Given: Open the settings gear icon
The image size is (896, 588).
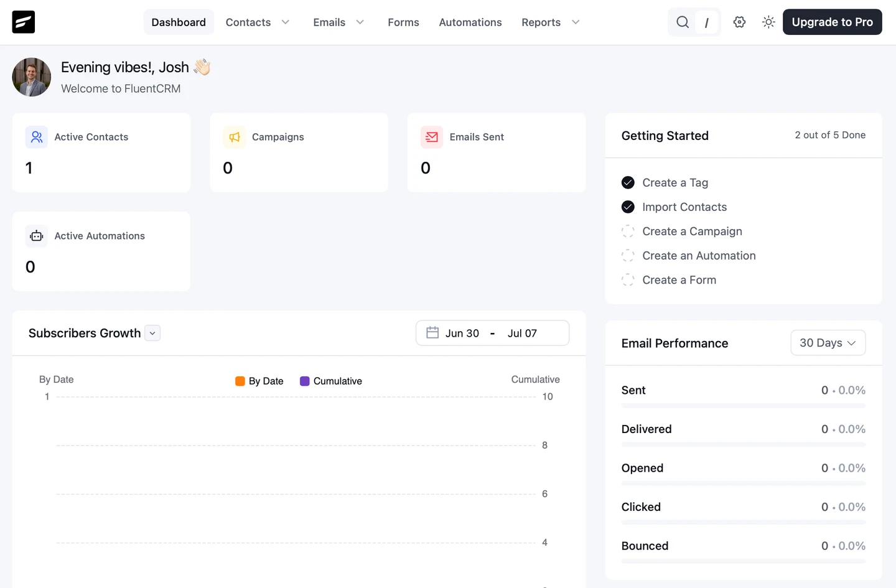Looking at the screenshot, I should pos(739,22).
